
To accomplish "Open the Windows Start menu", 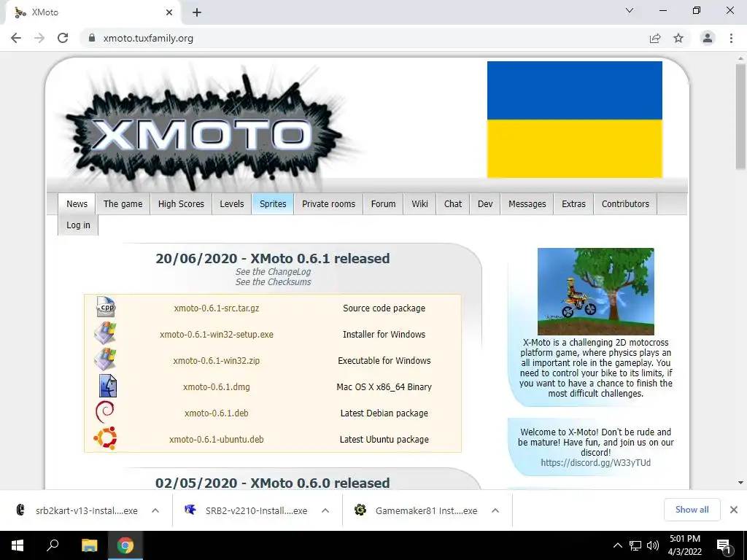I will point(18,545).
